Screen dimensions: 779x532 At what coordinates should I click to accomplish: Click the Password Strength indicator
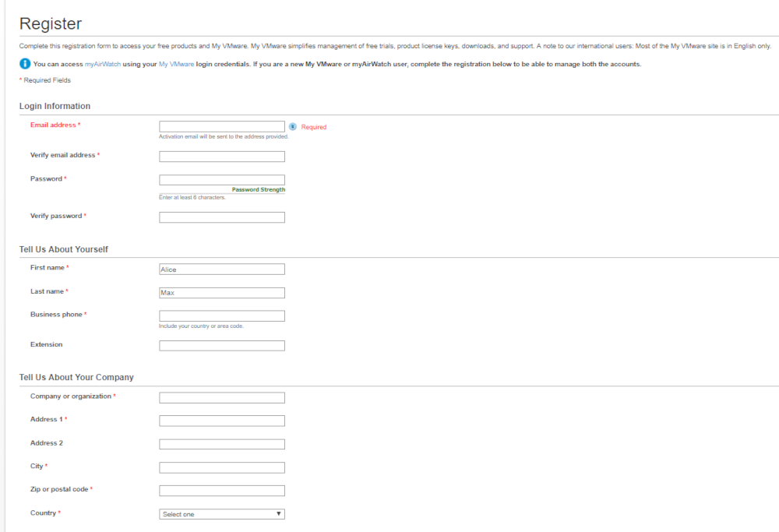click(258, 190)
